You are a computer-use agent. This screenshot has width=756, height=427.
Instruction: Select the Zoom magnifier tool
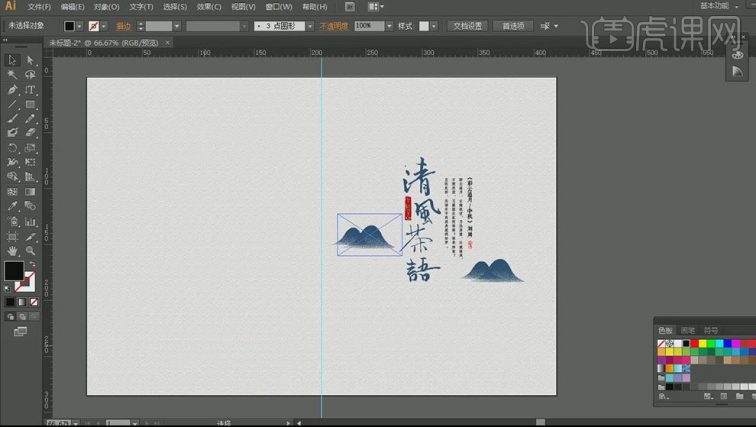pyautogui.click(x=30, y=251)
